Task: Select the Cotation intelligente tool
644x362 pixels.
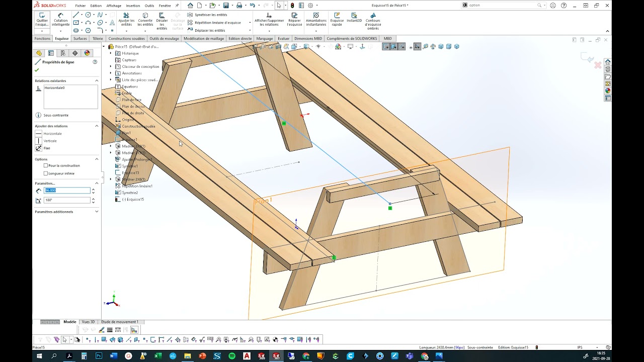Action: [x=61, y=20]
